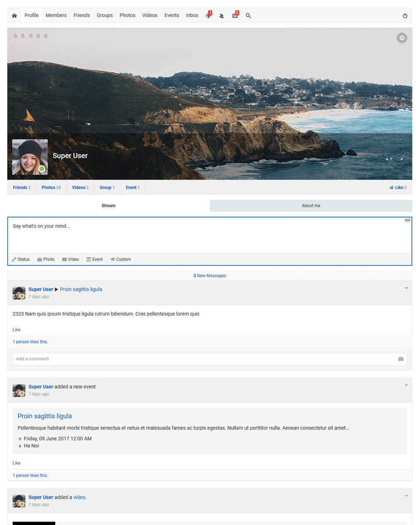Open the Photos menu item

(x=127, y=15)
